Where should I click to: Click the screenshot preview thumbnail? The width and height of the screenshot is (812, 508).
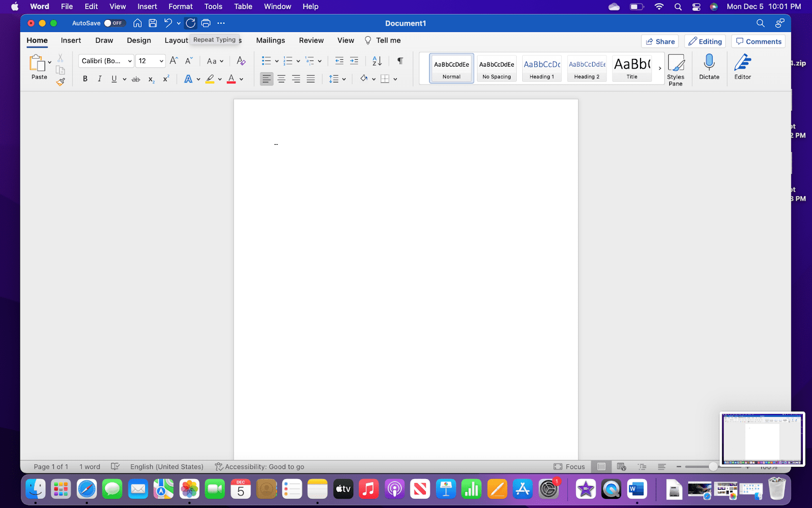pyautogui.click(x=762, y=439)
